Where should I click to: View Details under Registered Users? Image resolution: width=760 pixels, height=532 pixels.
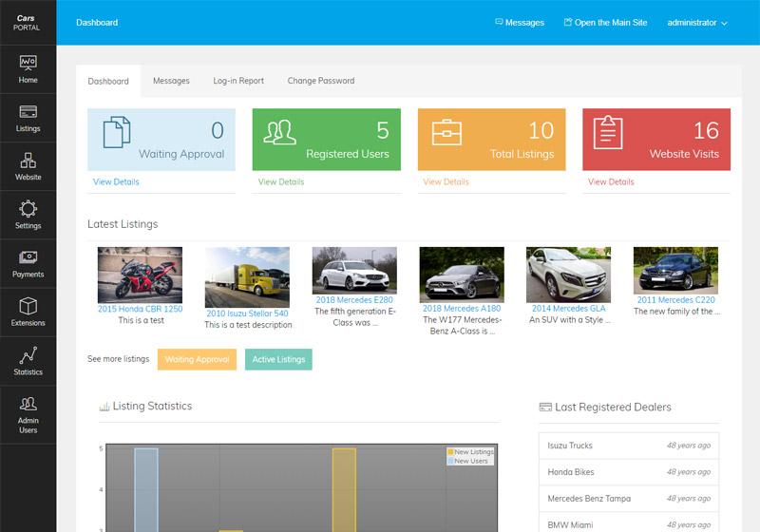pyautogui.click(x=281, y=181)
